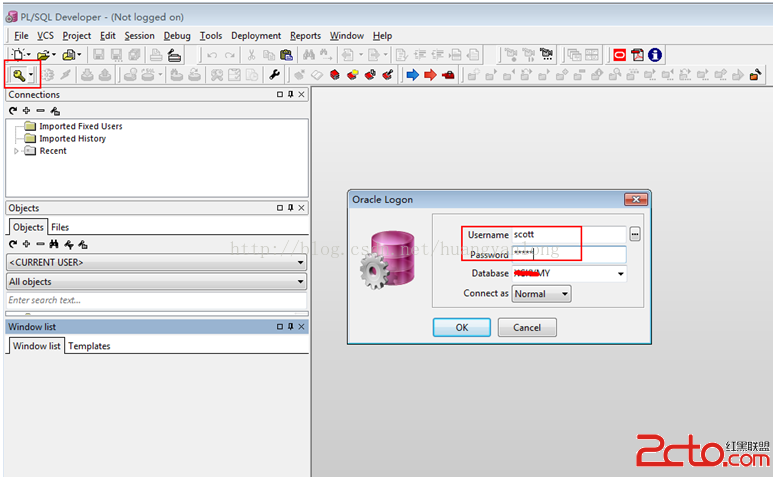Float the Objects panel using square icon

pyautogui.click(x=280, y=207)
